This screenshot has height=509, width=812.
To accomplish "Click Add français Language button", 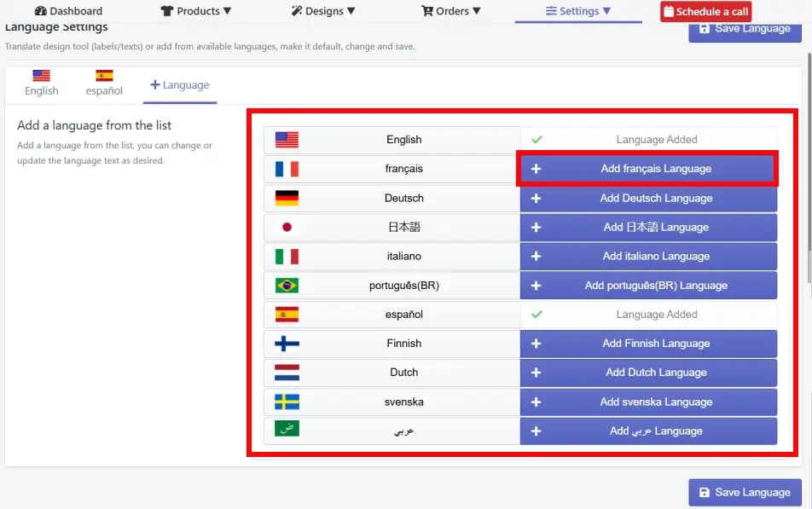I will point(647,169).
